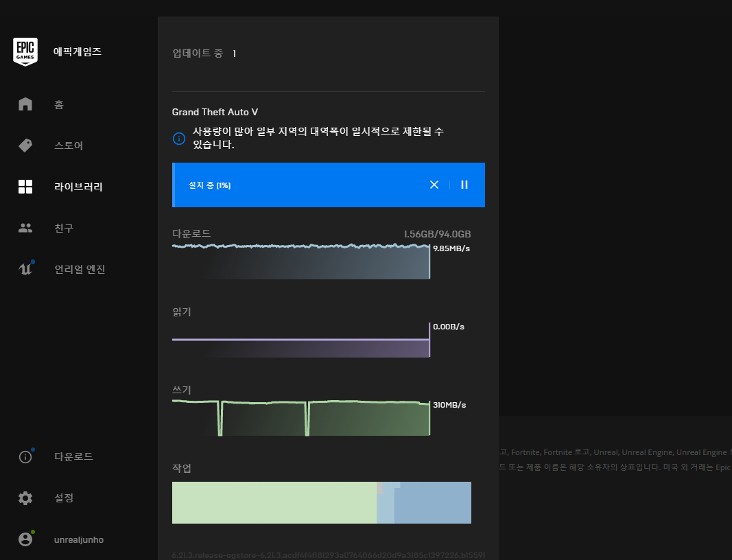Click the release version string at bottom
This screenshot has width=732, height=560.
(329, 555)
